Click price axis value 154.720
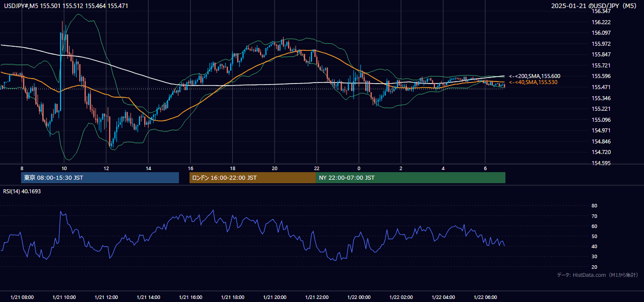 (x=601, y=152)
